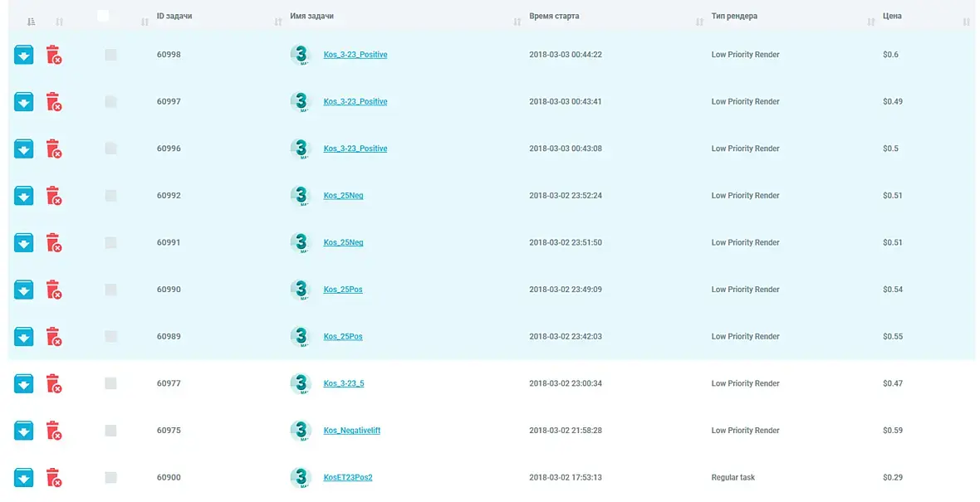Open the Kos_Negativelift task link

point(351,431)
